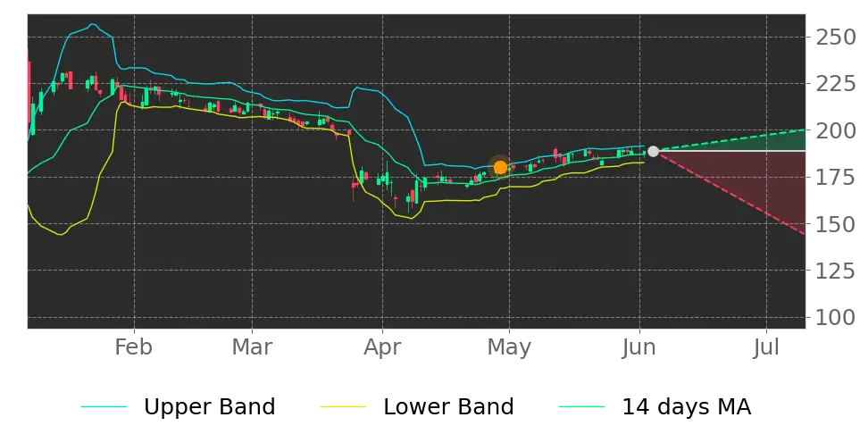Click the yellow Lower Band legend line
868x434 pixels.
pyautogui.click(x=343, y=407)
